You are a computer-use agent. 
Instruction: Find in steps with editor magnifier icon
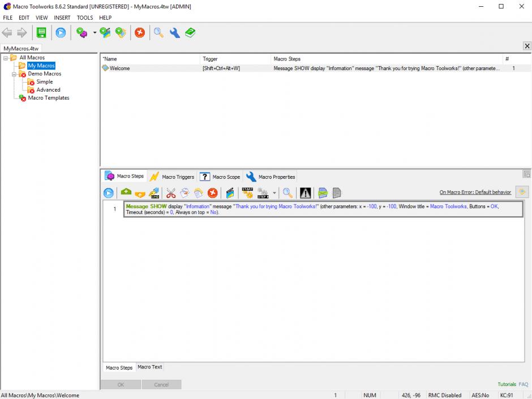pos(288,193)
